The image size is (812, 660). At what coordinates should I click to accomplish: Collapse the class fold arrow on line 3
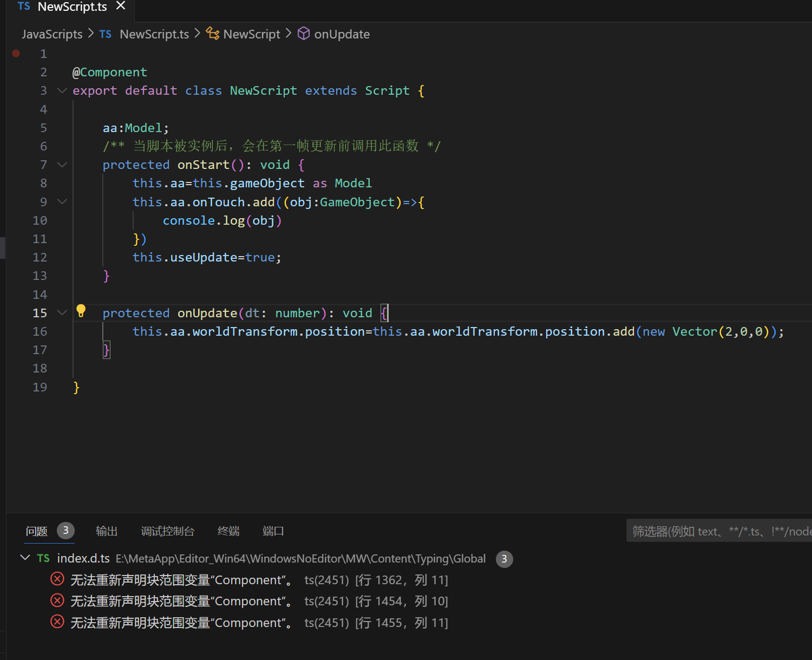[x=62, y=90]
